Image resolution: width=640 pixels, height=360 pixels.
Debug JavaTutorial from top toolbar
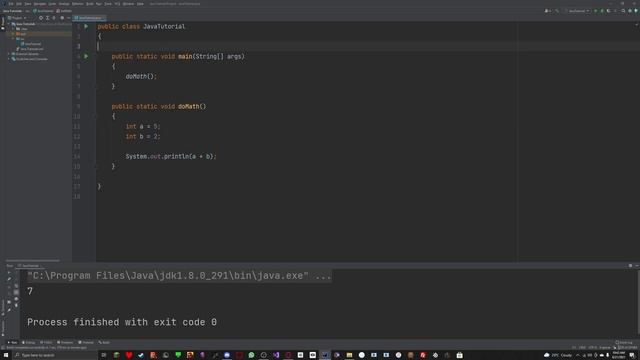point(602,11)
